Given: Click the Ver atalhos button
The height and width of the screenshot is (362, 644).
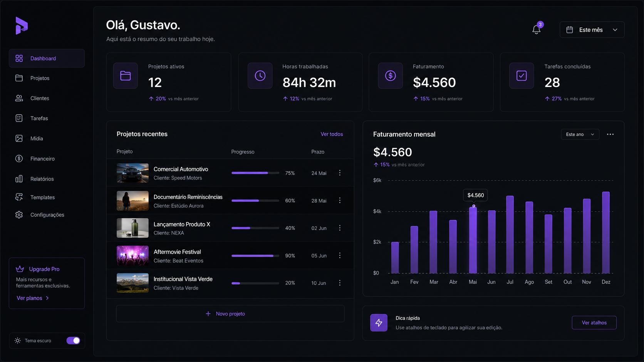Looking at the screenshot, I should coord(594,323).
